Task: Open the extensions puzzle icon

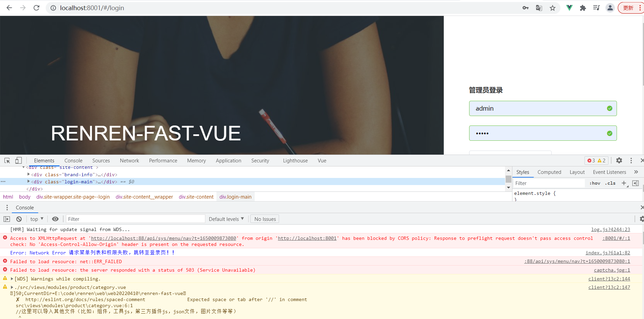Action: click(583, 8)
